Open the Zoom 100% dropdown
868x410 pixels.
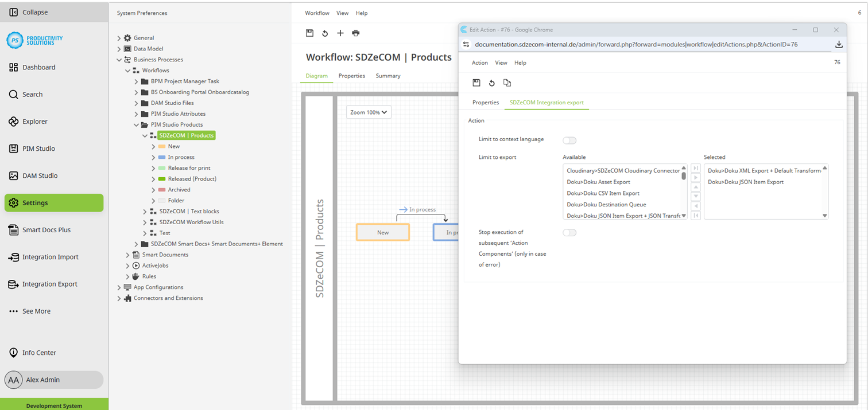point(368,112)
